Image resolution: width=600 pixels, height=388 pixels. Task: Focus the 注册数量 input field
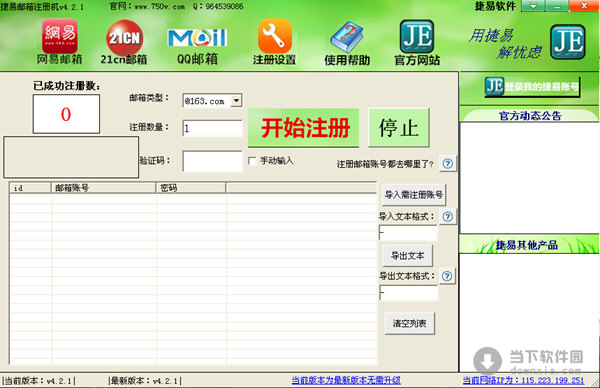point(213,128)
